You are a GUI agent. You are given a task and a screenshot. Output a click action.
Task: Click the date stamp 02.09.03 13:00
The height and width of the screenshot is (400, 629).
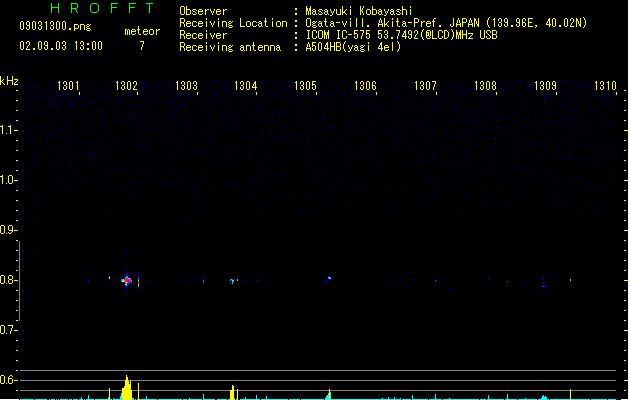(61, 46)
